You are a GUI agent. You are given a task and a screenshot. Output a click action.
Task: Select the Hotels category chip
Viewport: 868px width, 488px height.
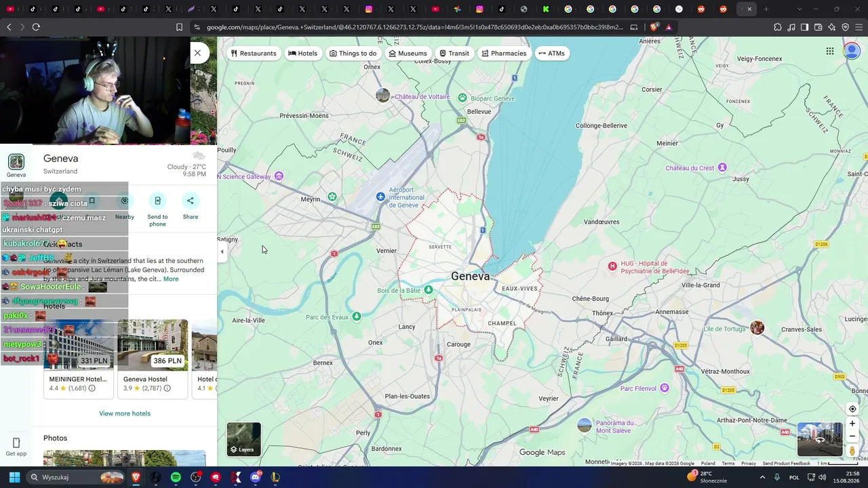point(302,54)
